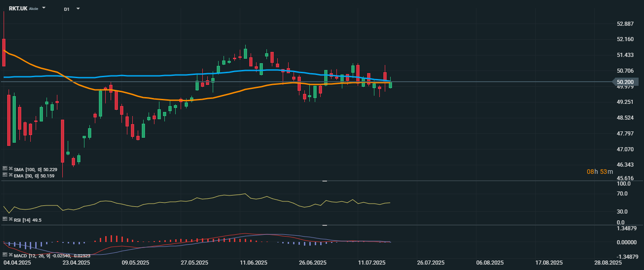Click date label 28.08.2025

(607, 263)
